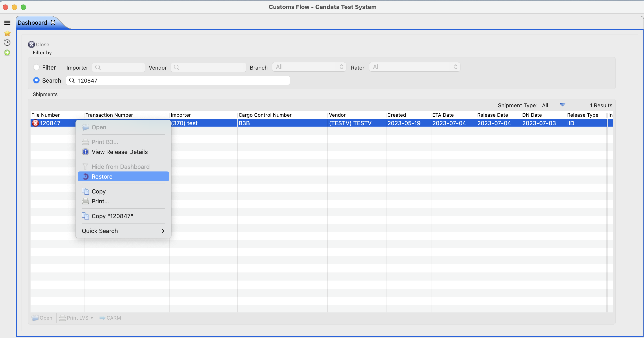Click the Close text button
The width and height of the screenshot is (644, 338).
[x=42, y=44]
